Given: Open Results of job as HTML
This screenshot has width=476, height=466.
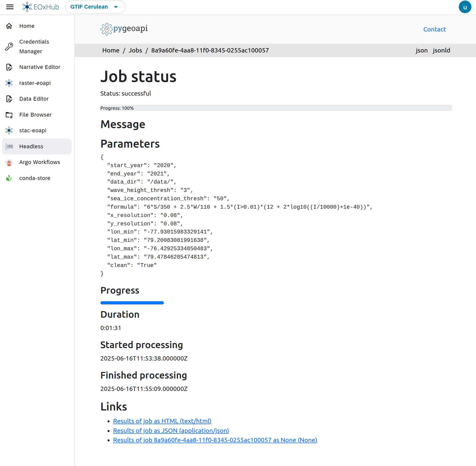Looking at the screenshot, I should pyautogui.click(x=162, y=421).
